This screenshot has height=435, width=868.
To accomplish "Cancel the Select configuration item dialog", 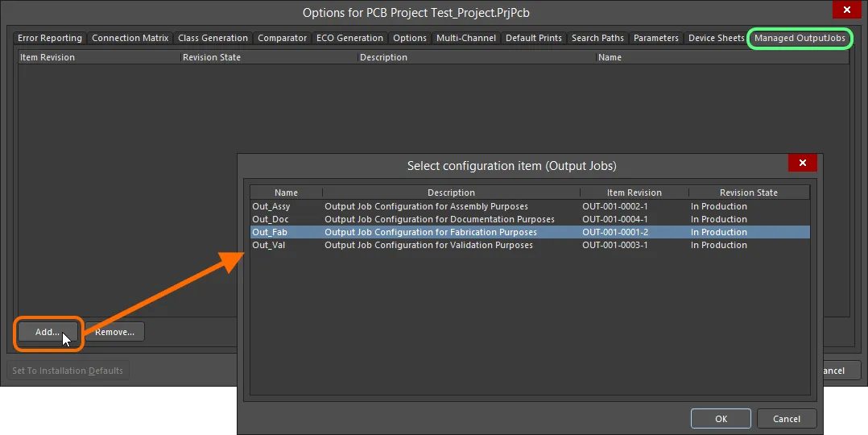I will 787,419.
